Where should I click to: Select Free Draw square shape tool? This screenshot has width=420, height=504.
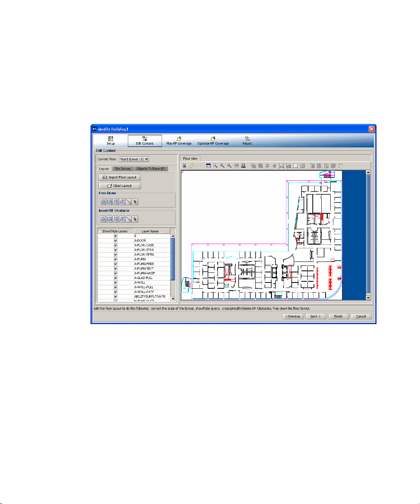coord(110,202)
